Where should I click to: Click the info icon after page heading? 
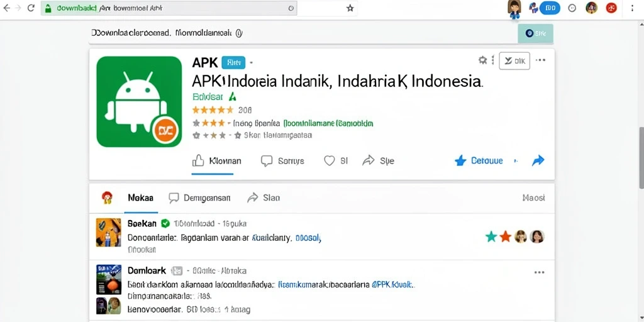[x=239, y=33]
